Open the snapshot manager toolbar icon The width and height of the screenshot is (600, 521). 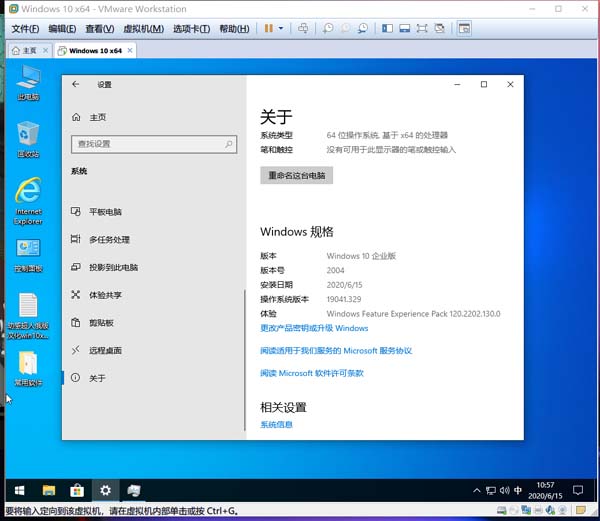(363, 28)
